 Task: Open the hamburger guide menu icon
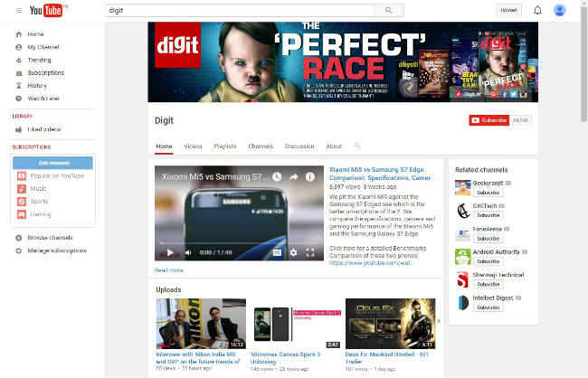[19, 11]
